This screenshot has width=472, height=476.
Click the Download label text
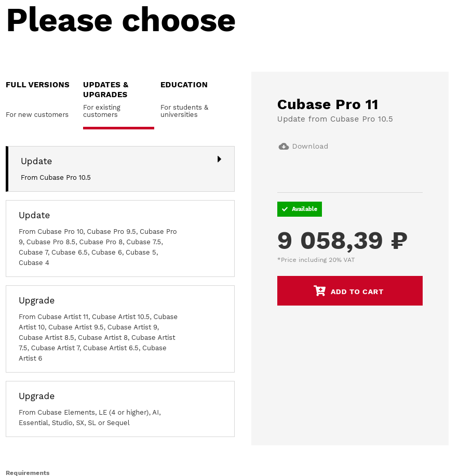[310, 147]
